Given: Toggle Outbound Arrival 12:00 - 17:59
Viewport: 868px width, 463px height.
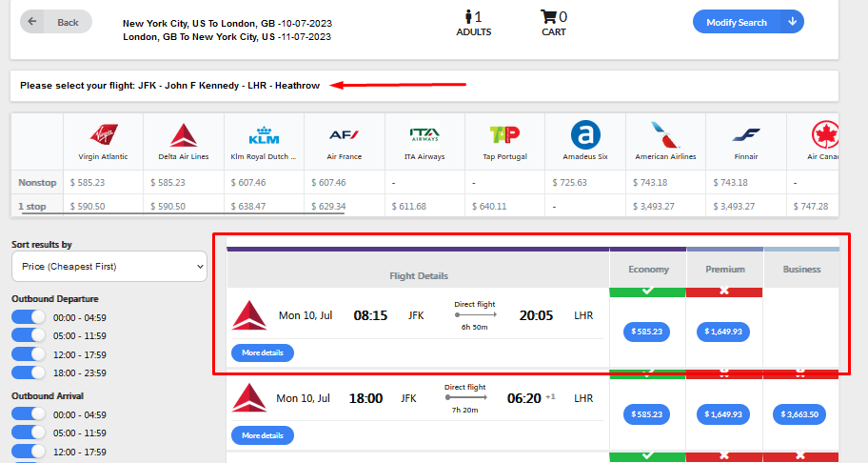Looking at the screenshot, I should (x=29, y=452).
